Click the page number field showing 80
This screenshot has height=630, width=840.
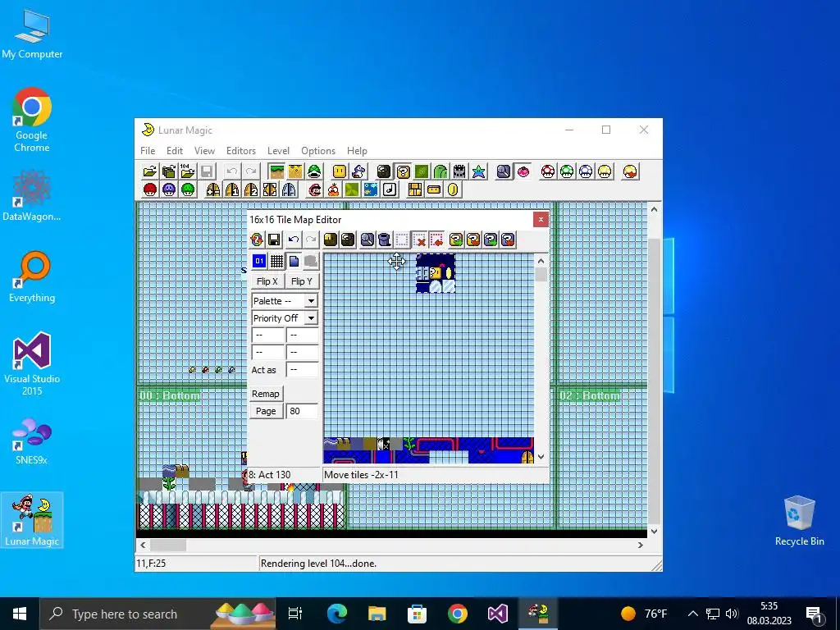tap(302, 411)
